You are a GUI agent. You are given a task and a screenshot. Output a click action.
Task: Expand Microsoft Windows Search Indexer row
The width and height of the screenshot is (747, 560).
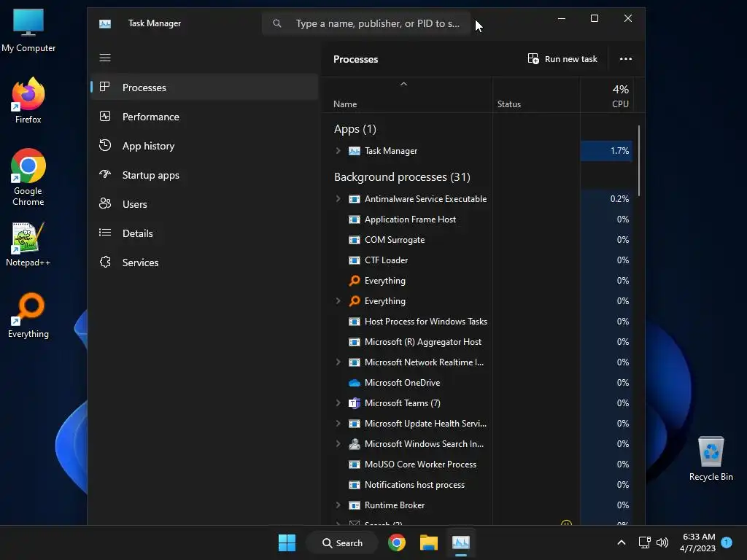click(x=338, y=444)
